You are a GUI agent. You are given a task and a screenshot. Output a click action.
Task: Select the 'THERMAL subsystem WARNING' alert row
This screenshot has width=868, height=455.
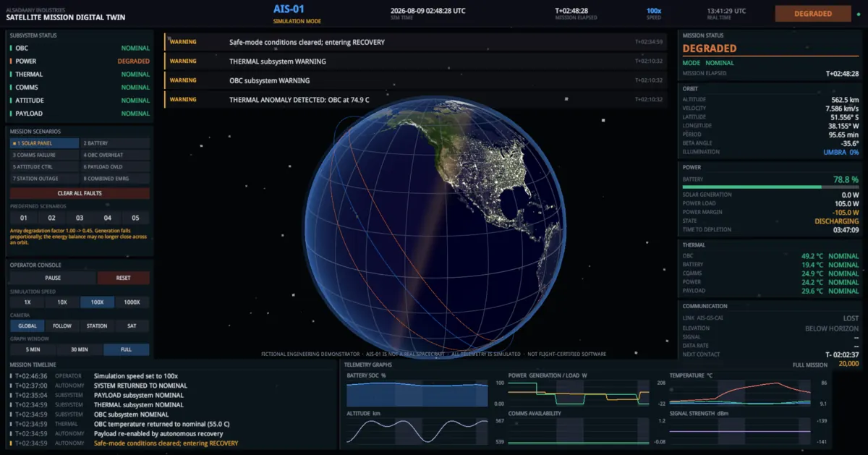click(415, 61)
